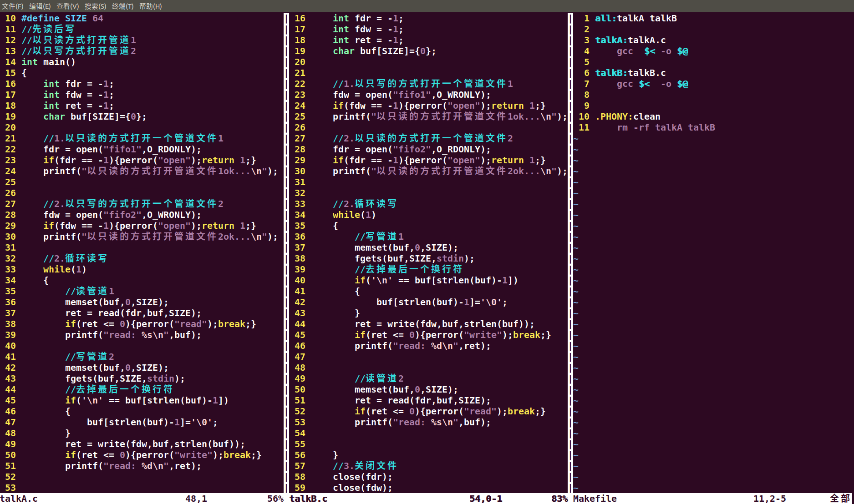854x504 pixels.
Task: Click the '#define SIZE 64' line in talkA.c
Action: point(62,18)
